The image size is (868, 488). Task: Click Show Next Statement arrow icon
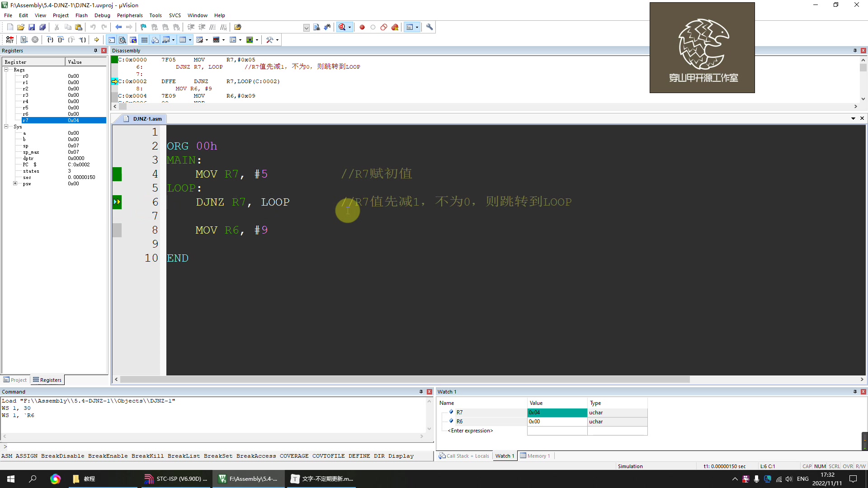[x=96, y=40]
